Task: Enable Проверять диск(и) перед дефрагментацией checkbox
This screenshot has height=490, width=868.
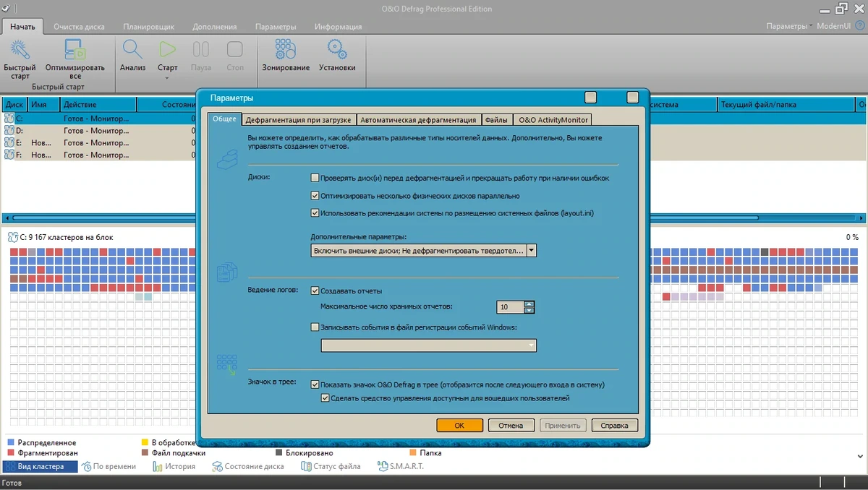Action: pyautogui.click(x=315, y=178)
